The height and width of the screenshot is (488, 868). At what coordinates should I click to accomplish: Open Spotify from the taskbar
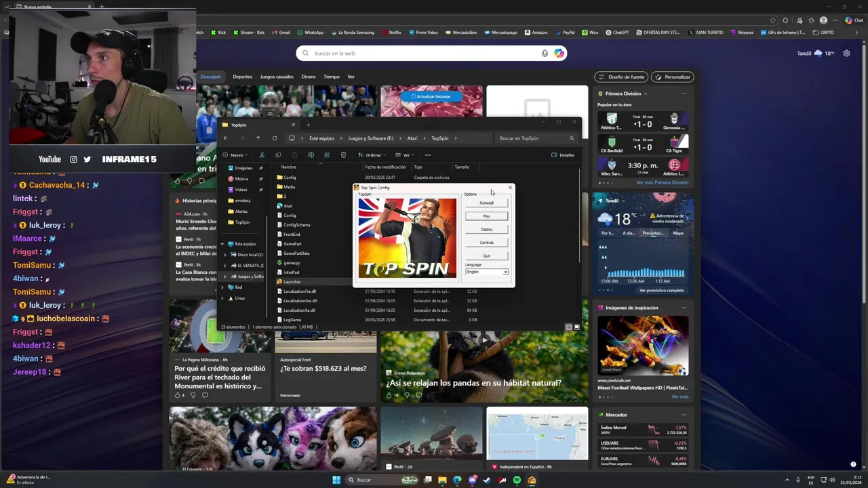click(x=517, y=480)
